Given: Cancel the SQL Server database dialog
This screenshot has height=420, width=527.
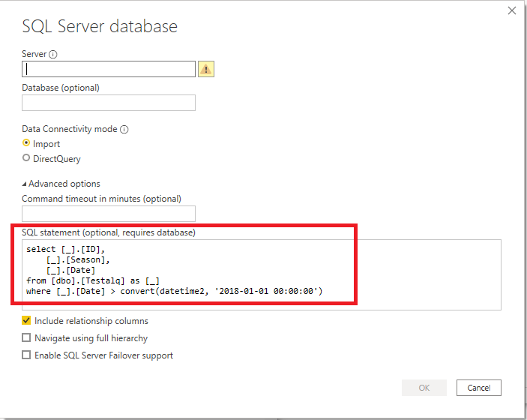Looking at the screenshot, I should [x=478, y=388].
